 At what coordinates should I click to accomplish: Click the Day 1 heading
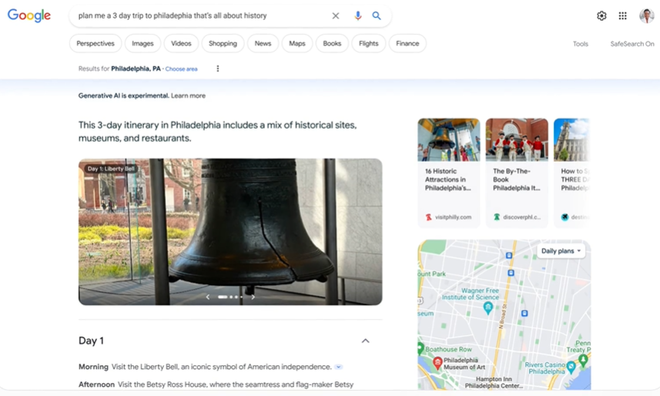(91, 340)
